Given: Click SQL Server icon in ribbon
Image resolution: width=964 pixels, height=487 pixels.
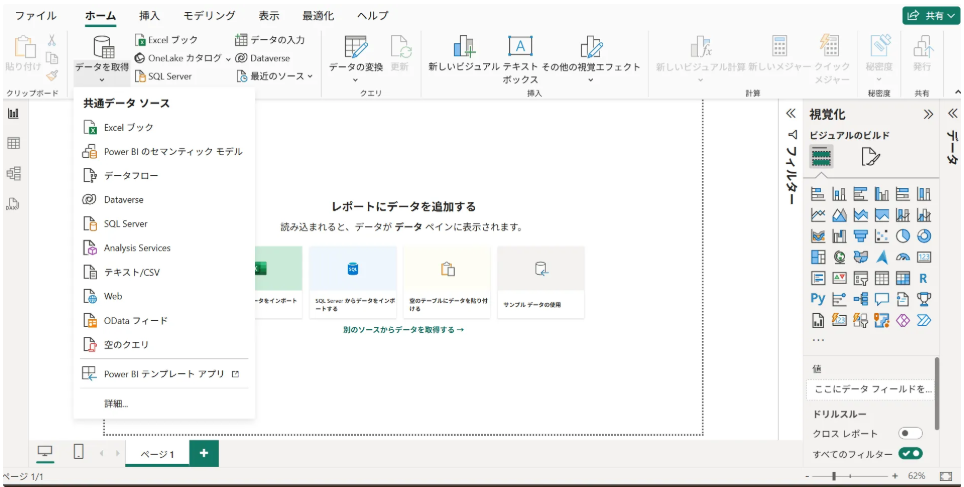Looking at the screenshot, I should click(x=141, y=76).
